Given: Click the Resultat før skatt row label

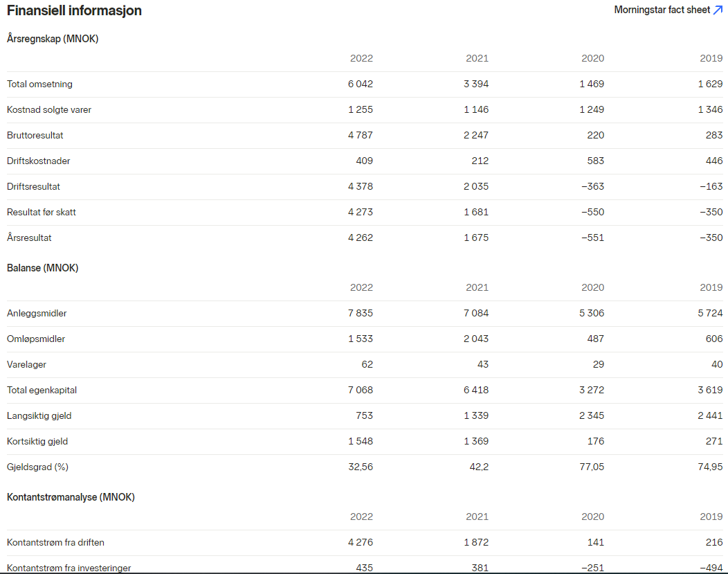Looking at the screenshot, I should (42, 213).
